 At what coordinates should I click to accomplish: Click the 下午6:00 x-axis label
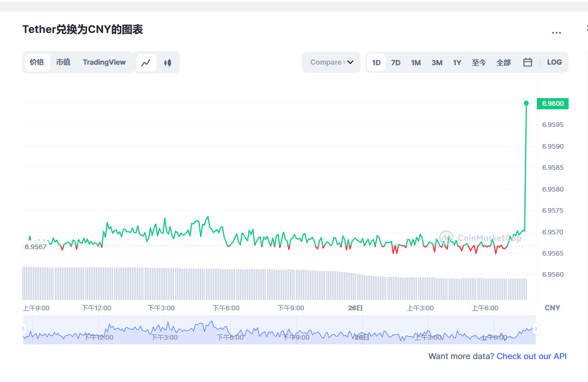pos(226,308)
